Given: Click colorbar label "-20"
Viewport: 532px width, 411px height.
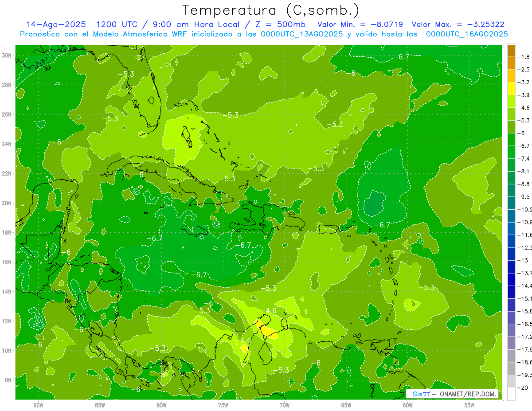Looking at the screenshot, I should tap(524, 388).
